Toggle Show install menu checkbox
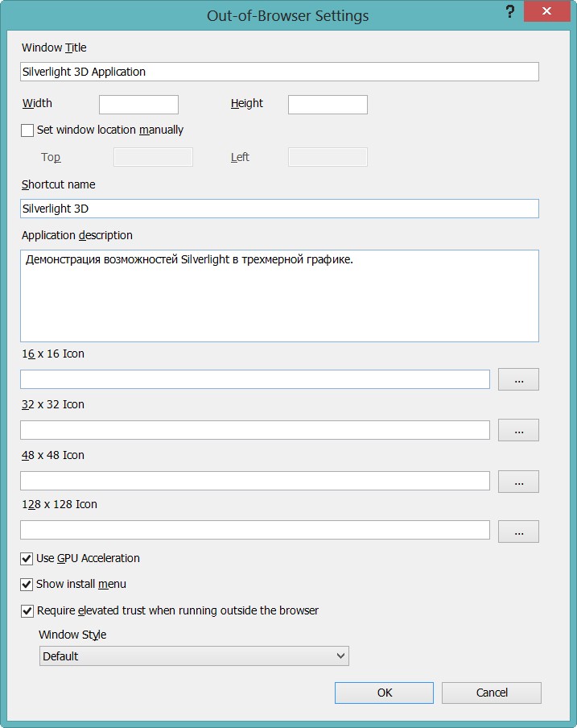The image size is (577, 728). coord(27,585)
